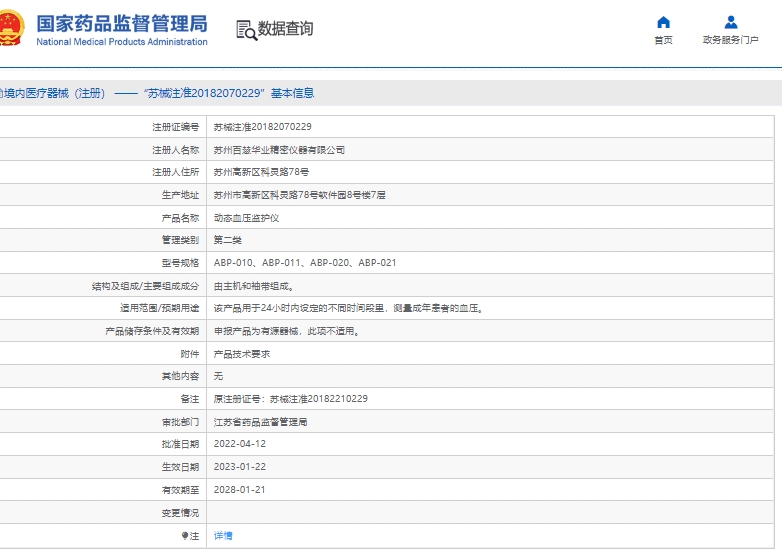Click the 注册证编号 field label
Viewport: 782px width, 557px height.
(x=176, y=127)
